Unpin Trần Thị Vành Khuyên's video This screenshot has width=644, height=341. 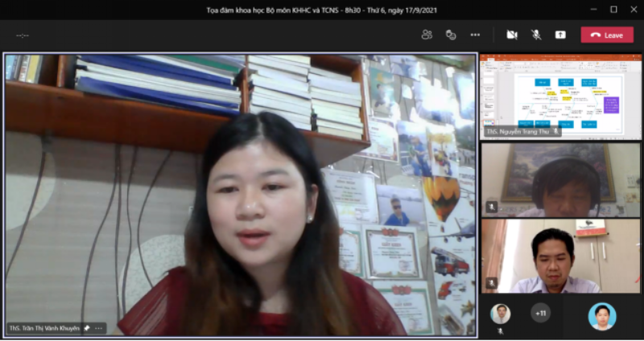[87, 328]
